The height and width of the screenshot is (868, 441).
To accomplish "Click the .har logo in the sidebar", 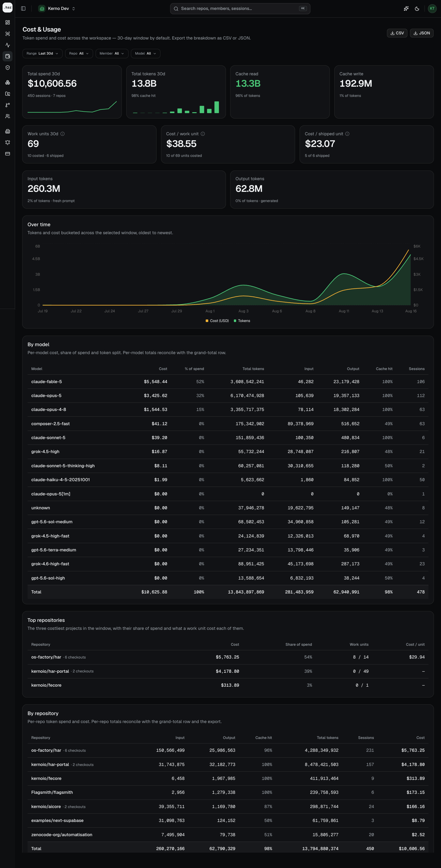I will 7,7.
